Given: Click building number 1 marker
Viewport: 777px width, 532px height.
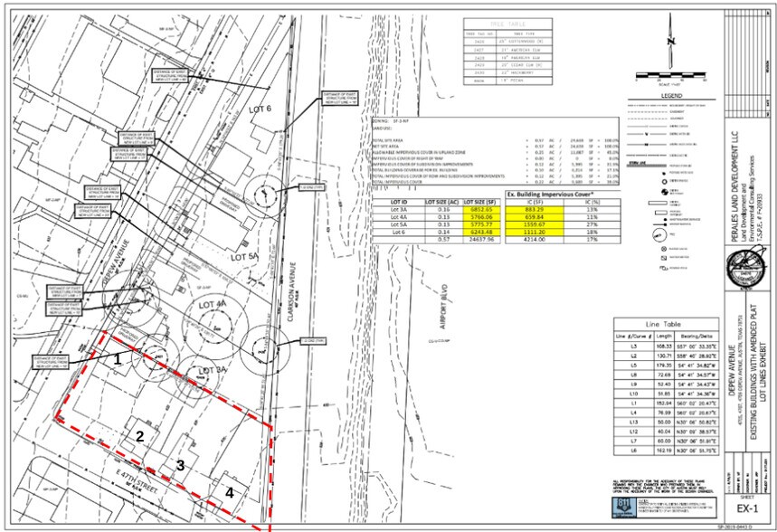Looking at the screenshot, I should pyautogui.click(x=117, y=358).
